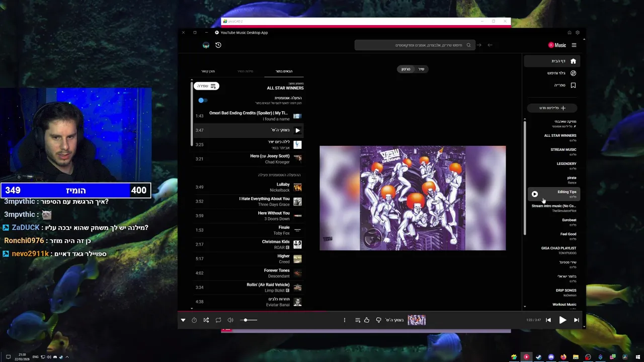Select Hero by Chad Kroeger in queue
The height and width of the screenshot is (362, 644).
tap(249, 159)
